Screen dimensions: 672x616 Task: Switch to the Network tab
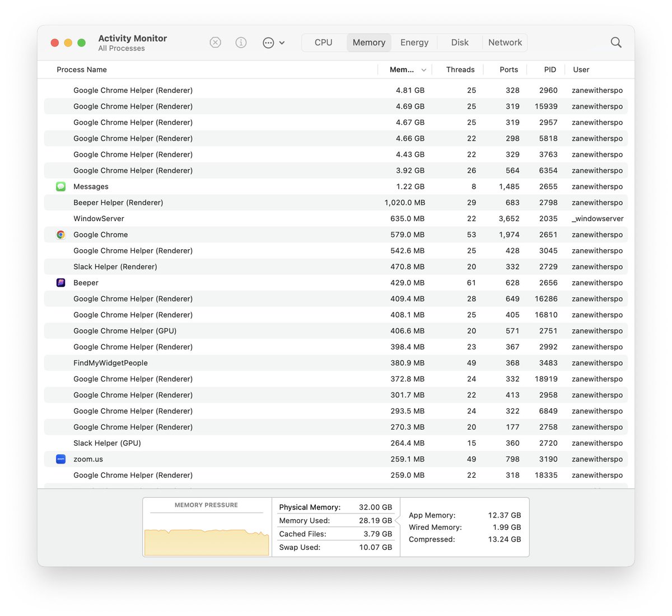pos(505,43)
